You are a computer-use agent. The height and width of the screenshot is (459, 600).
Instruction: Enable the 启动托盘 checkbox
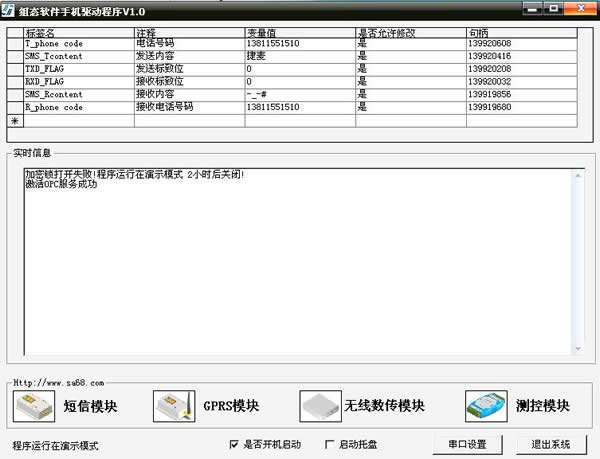pyautogui.click(x=331, y=444)
